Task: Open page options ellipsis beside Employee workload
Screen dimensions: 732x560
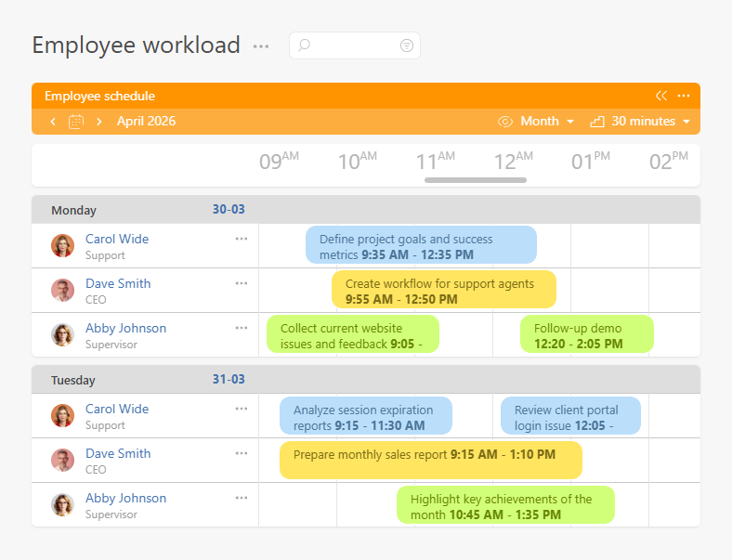Action: [x=261, y=46]
